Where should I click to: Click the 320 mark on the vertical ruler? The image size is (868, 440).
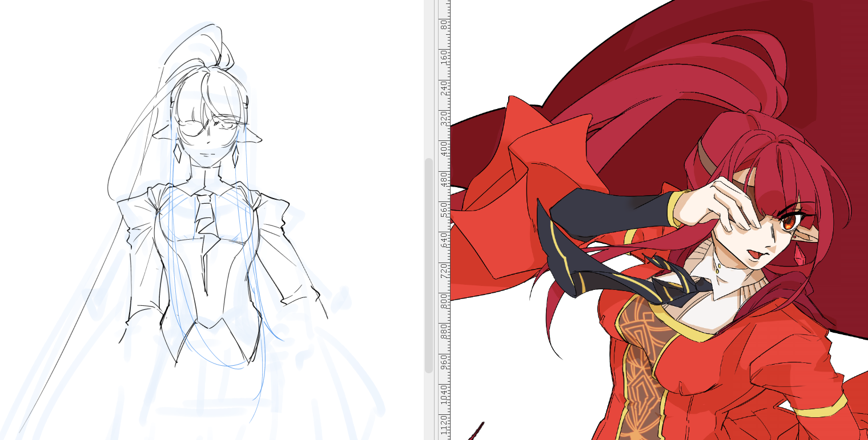pyautogui.click(x=444, y=117)
